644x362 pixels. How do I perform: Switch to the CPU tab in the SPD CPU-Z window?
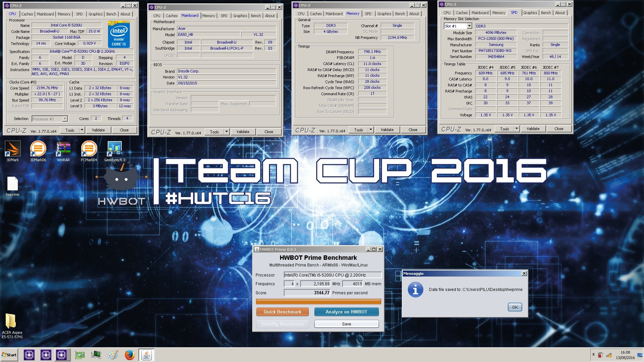click(x=447, y=13)
